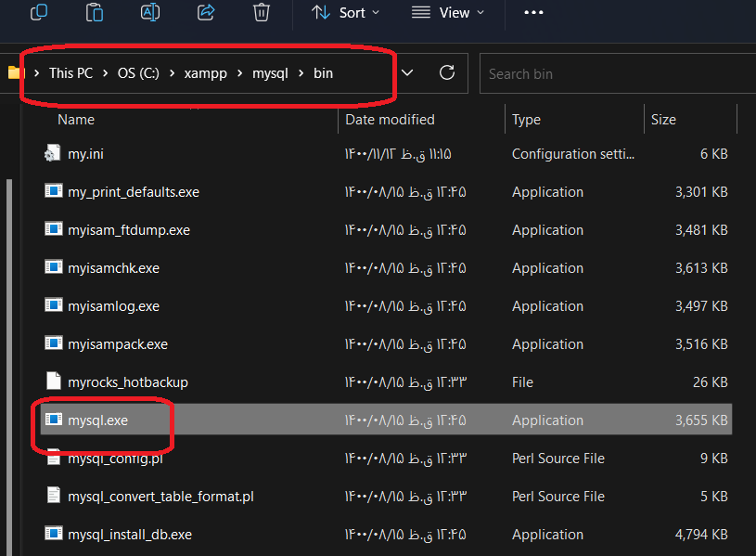Select the myrocks_hotbackup file name
Viewport: 756px width, 556px height.
[x=128, y=382]
